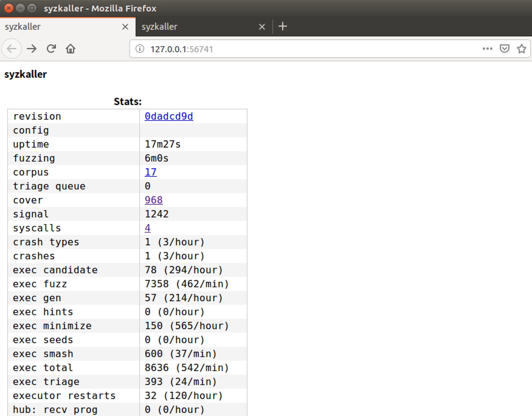Screen dimensions: 532x416
Task: Bookmark this page with the star
Action: click(522, 49)
